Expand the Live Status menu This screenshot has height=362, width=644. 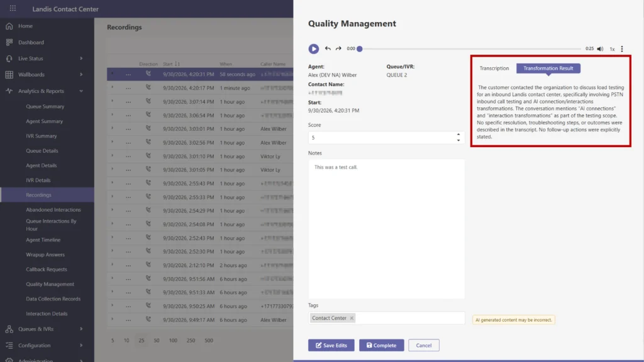[x=81, y=58]
